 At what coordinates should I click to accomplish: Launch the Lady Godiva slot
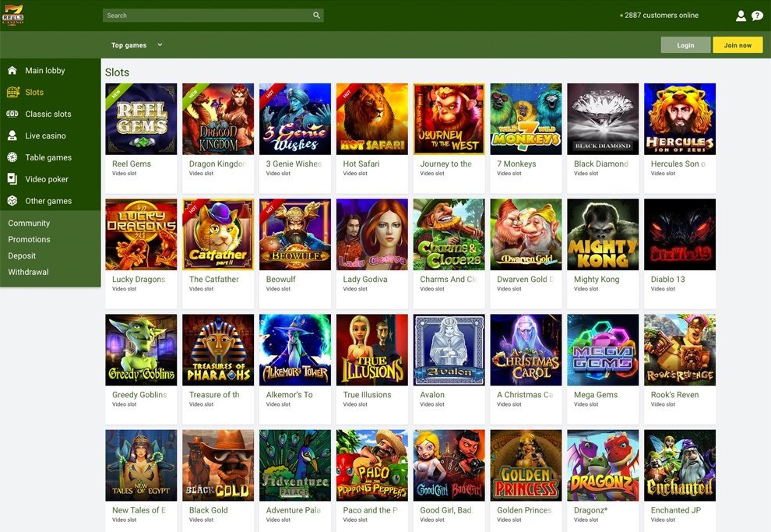tap(372, 234)
